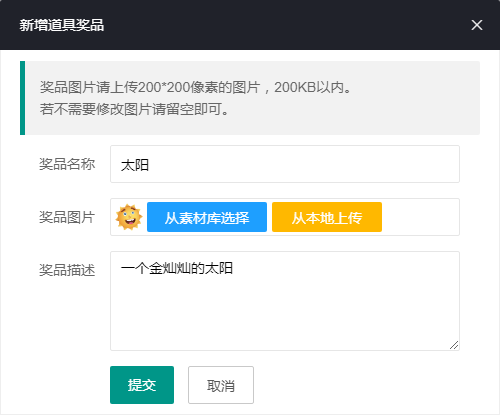
Task: Click the green bar of the notice box
Action: (x=23, y=98)
